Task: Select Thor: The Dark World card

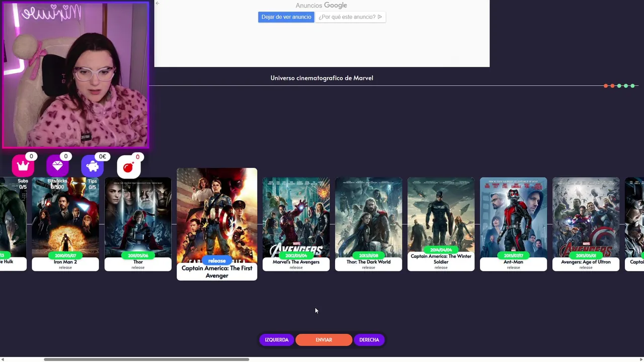Action: [x=368, y=224]
